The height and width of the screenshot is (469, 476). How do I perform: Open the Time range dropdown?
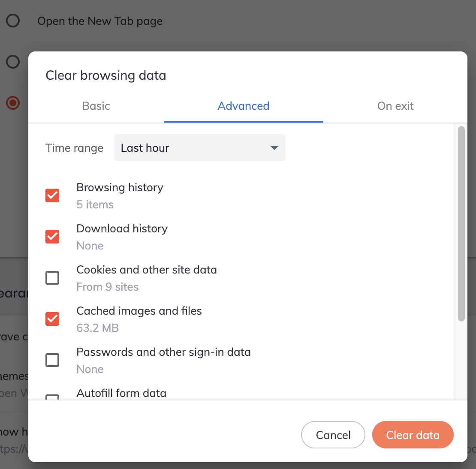[x=200, y=148]
